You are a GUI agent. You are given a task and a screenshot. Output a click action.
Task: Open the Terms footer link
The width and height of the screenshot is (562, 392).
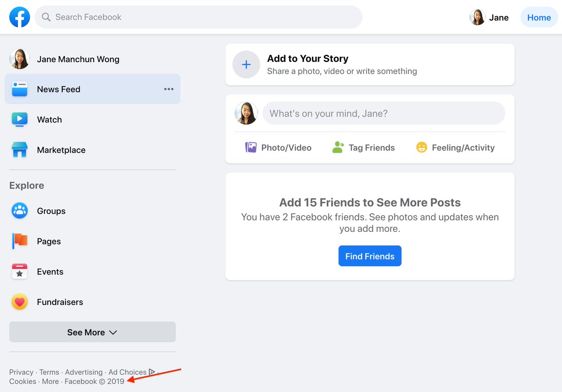click(49, 372)
